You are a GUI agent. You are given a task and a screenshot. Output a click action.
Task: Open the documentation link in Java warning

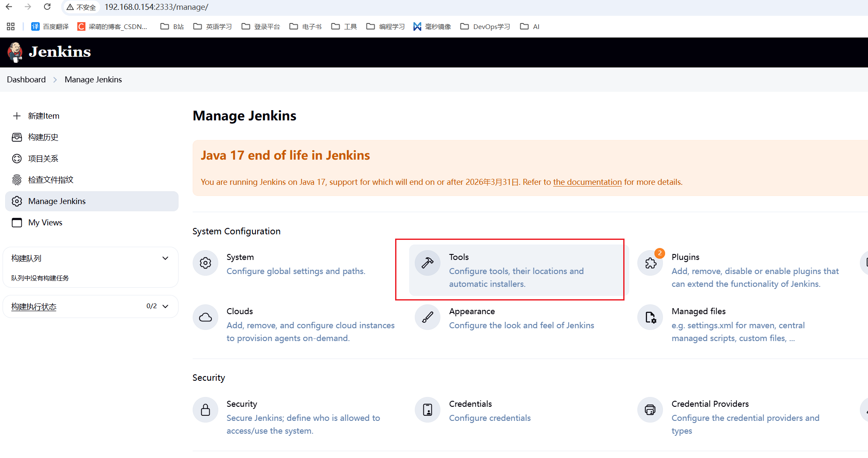click(587, 182)
